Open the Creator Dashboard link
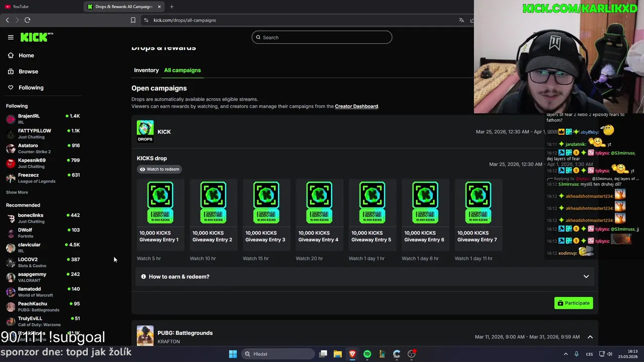Screen dimensions: 644x362 pyautogui.click(x=356, y=106)
